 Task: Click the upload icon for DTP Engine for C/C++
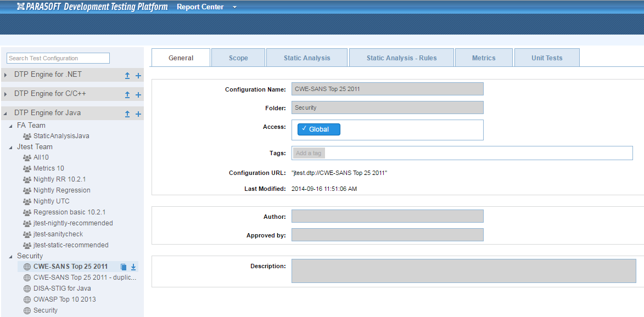(x=127, y=95)
